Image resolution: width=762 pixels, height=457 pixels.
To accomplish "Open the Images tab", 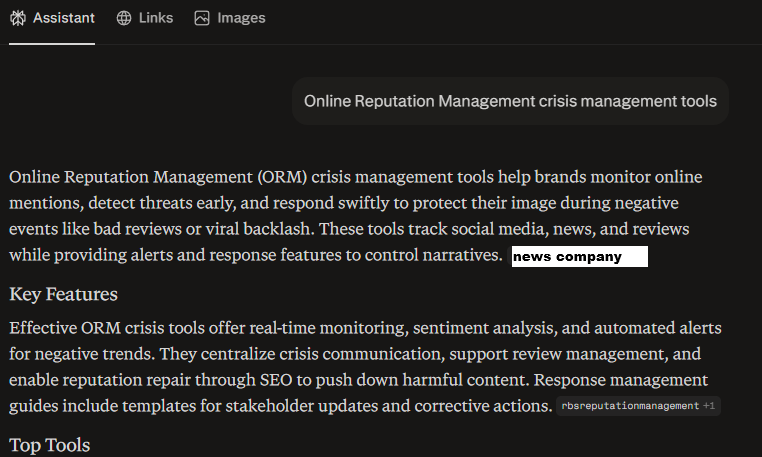I will point(241,18).
